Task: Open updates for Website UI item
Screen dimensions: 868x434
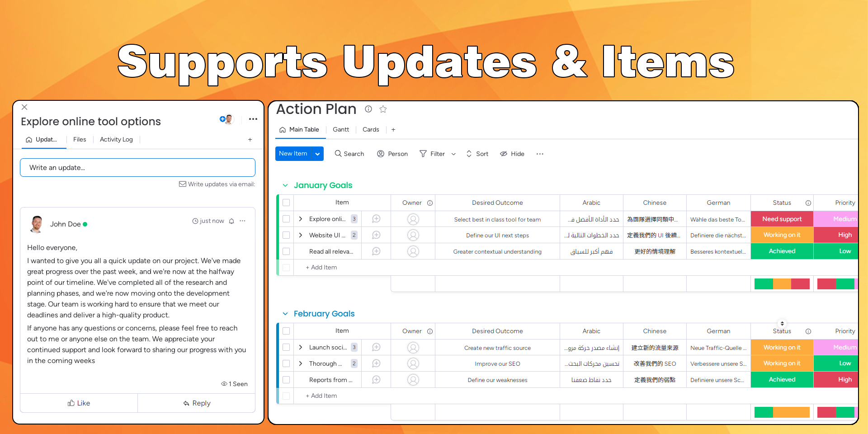Action: click(x=376, y=235)
